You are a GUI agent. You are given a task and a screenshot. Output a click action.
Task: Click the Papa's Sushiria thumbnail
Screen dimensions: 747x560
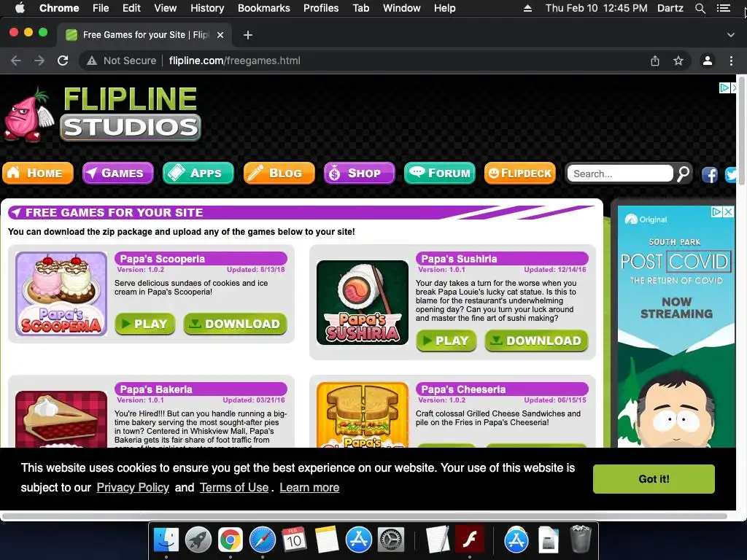(x=363, y=303)
